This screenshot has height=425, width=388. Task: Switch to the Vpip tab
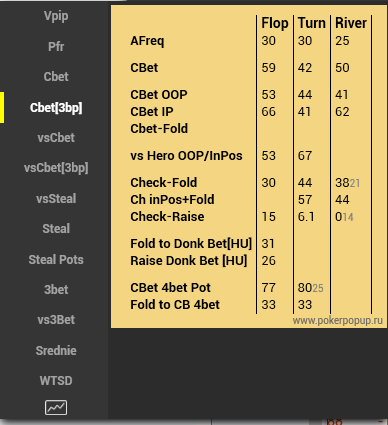(56, 16)
